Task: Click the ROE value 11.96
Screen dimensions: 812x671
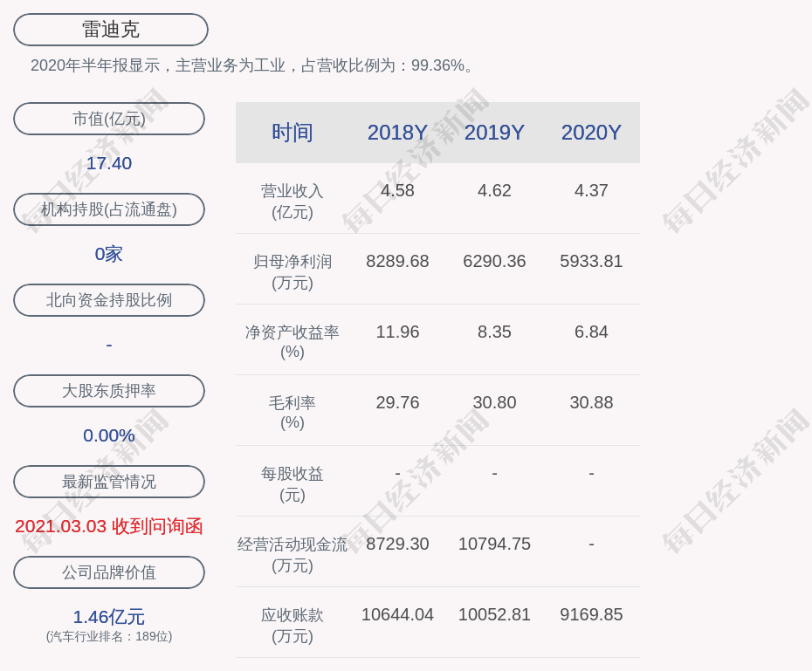Action: coord(398,332)
